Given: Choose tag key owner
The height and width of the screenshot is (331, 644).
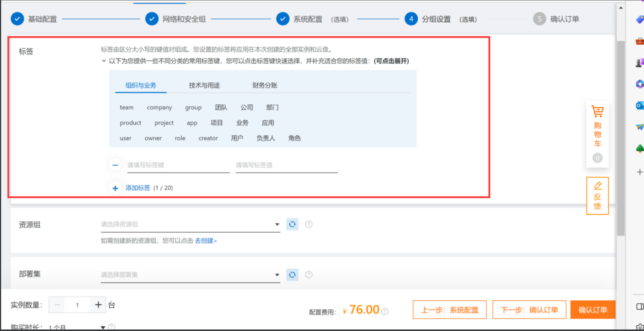Looking at the screenshot, I should pos(153,138).
